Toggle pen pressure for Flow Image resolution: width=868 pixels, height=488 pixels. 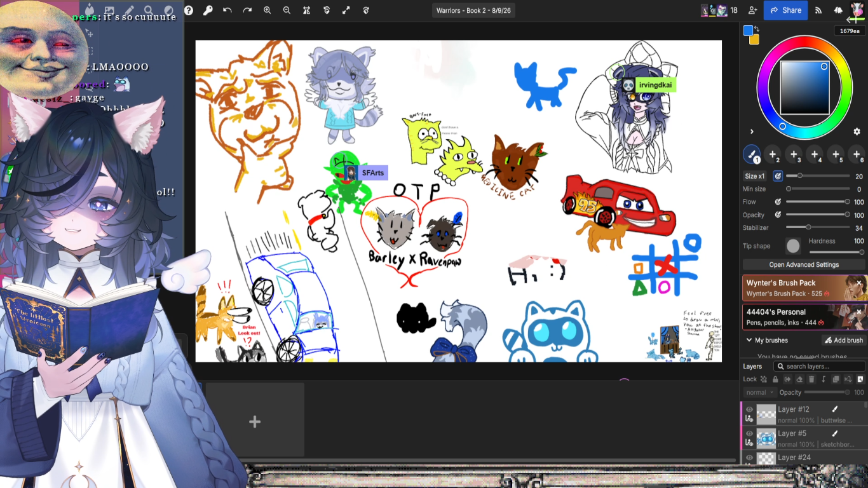click(778, 202)
